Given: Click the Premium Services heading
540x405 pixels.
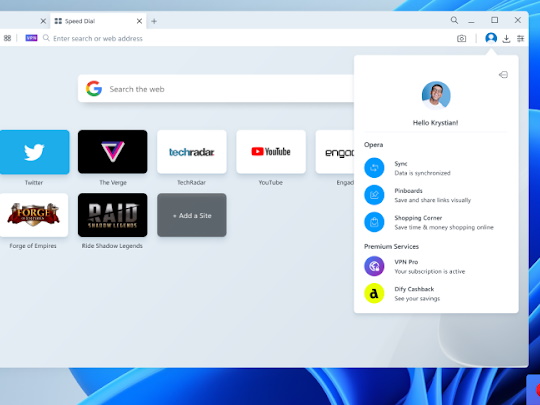Looking at the screenshot, I should click(x=391, y=247).
